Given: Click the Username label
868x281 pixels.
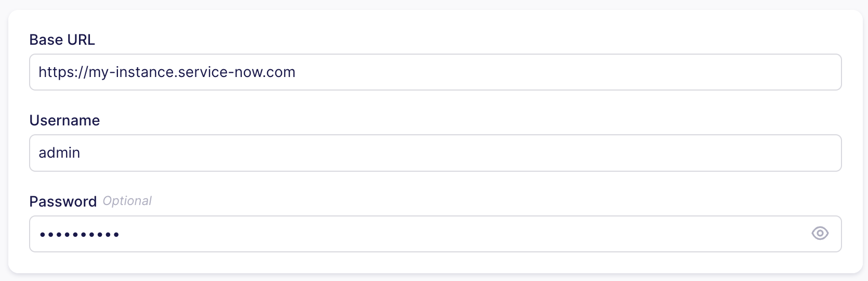Looking at the screenshot, I should click(64, 121).
